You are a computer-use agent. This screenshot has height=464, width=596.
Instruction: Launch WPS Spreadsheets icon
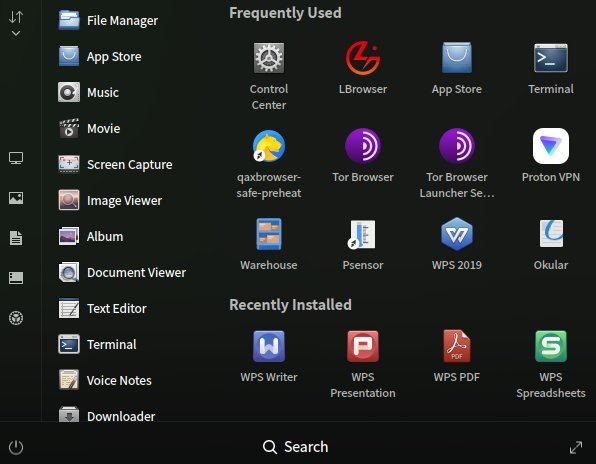551,346
